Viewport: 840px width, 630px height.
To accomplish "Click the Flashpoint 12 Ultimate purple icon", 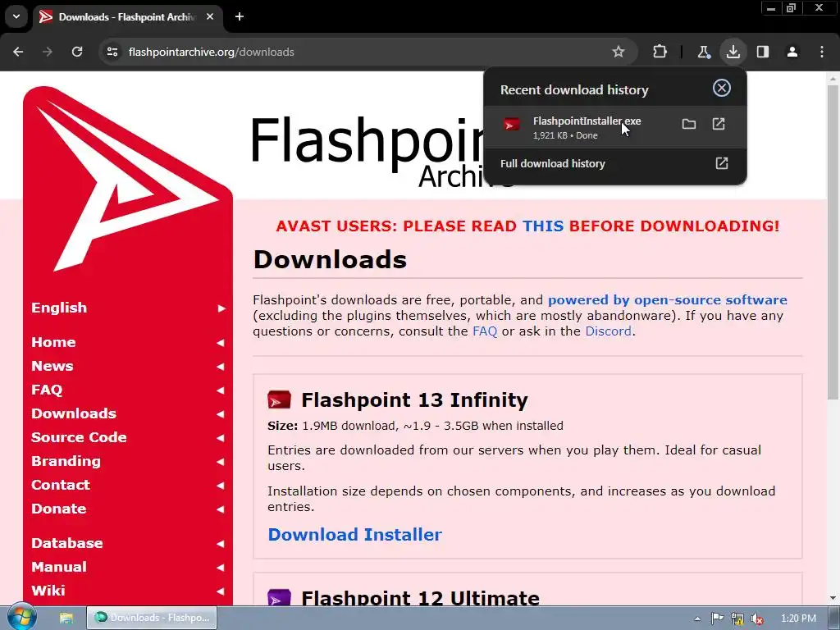I will click(x=279, y=597).
